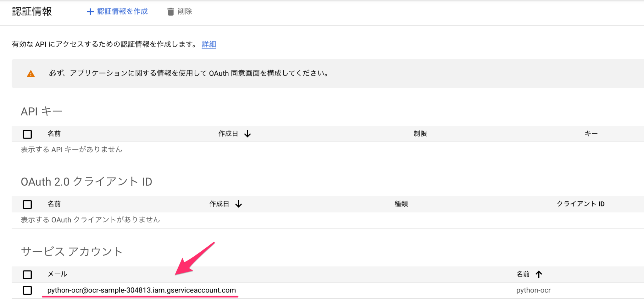
Task: Click the warning triangle icon
Action: [30, 74]
